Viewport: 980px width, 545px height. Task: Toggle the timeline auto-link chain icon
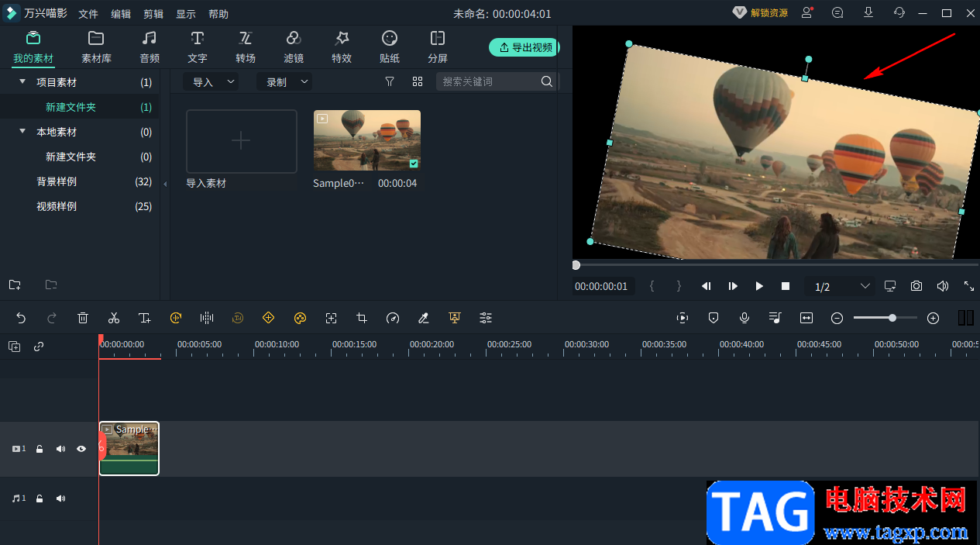click(39, 347)
